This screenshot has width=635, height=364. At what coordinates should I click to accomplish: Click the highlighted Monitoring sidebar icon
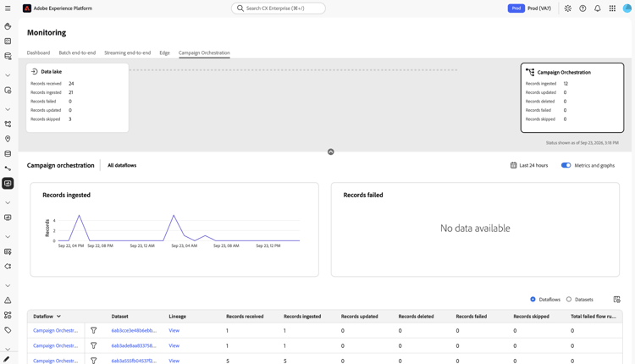(8, 184)
